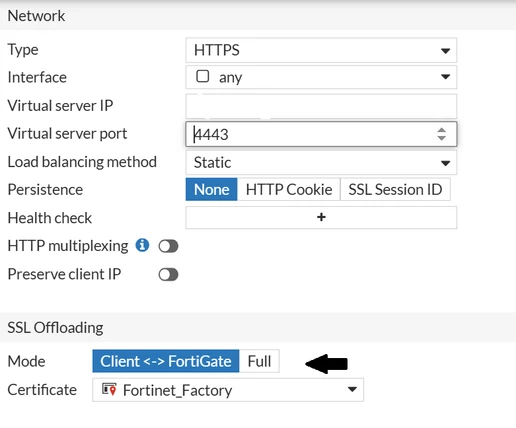Open the Load balancing method dropdown
This screenshot has height=428, width=516.
tap(321, 163)
